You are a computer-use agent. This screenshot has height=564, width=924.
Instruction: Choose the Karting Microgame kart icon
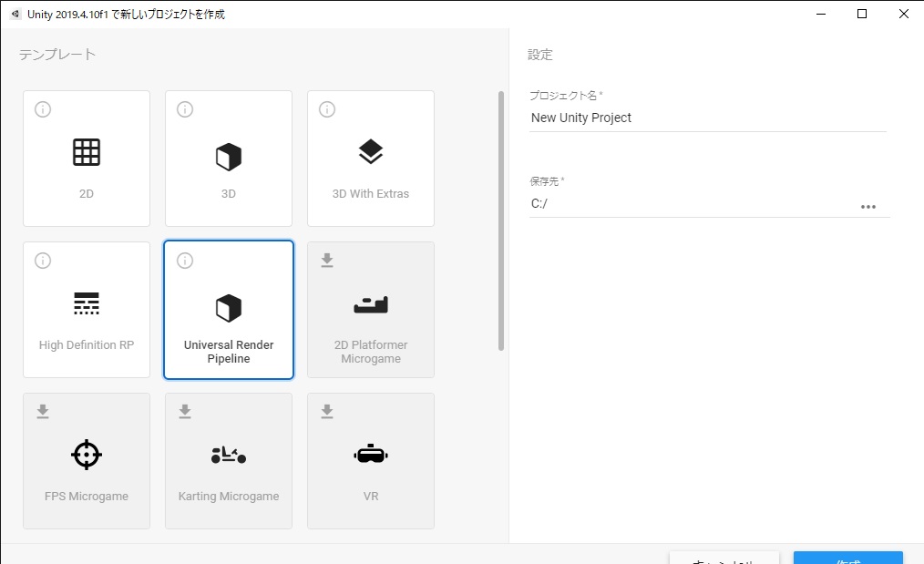pos(229,455)
